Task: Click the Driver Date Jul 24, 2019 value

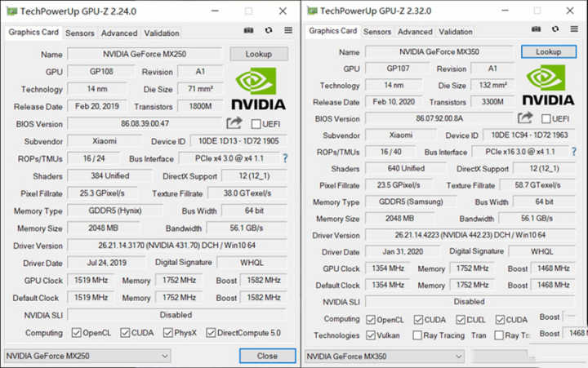Action: 106,263
